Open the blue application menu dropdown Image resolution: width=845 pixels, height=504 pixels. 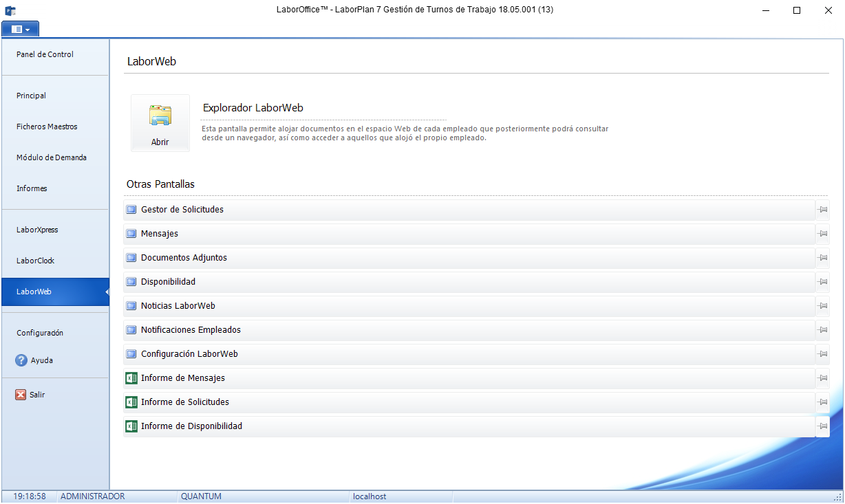(x=21, y=30)
